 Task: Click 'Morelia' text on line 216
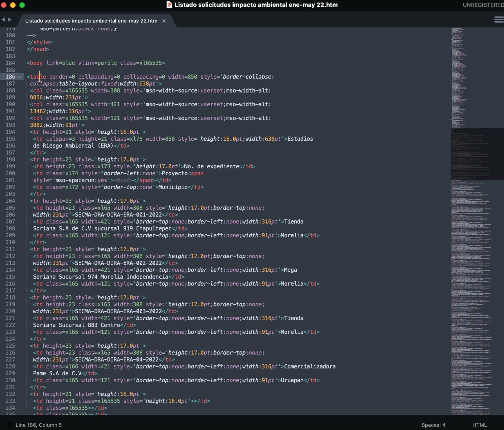coord(292,284)
